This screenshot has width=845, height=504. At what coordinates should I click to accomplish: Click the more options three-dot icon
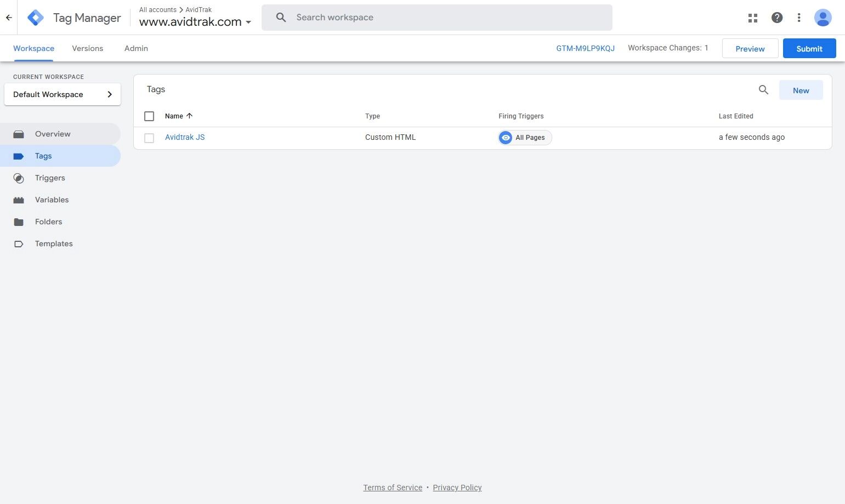799,17
